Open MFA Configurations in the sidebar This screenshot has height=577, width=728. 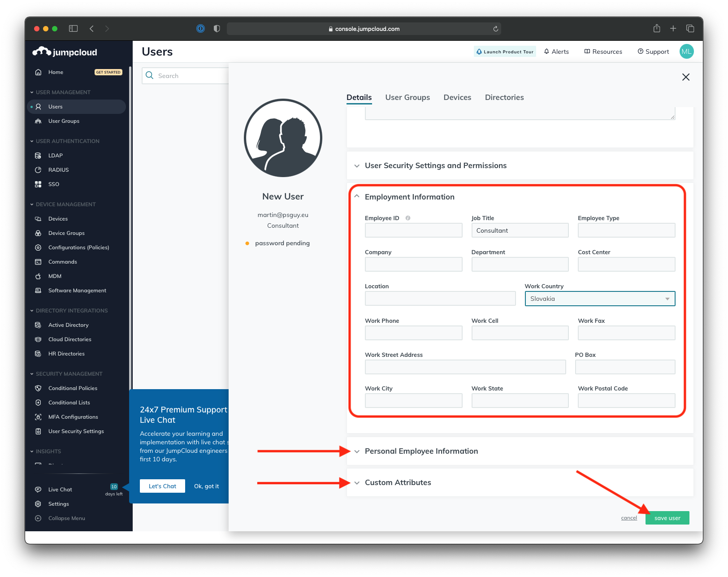73,417
